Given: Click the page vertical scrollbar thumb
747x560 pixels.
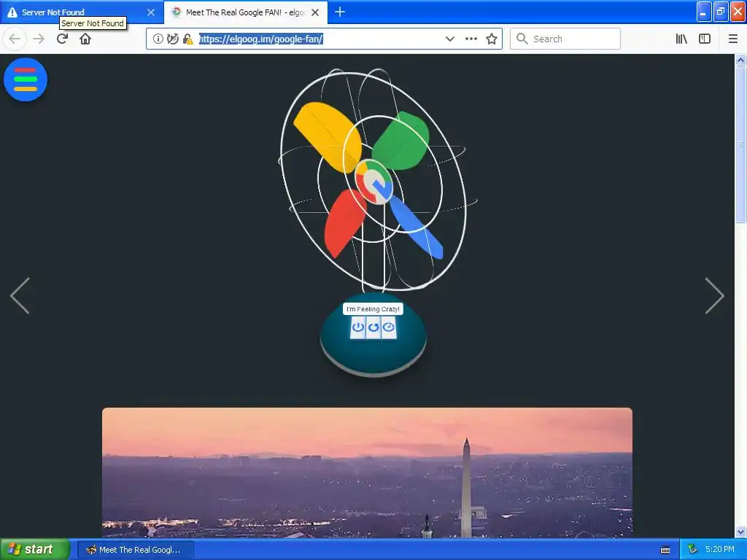Looking at the screenshot, I should (740, 144).
